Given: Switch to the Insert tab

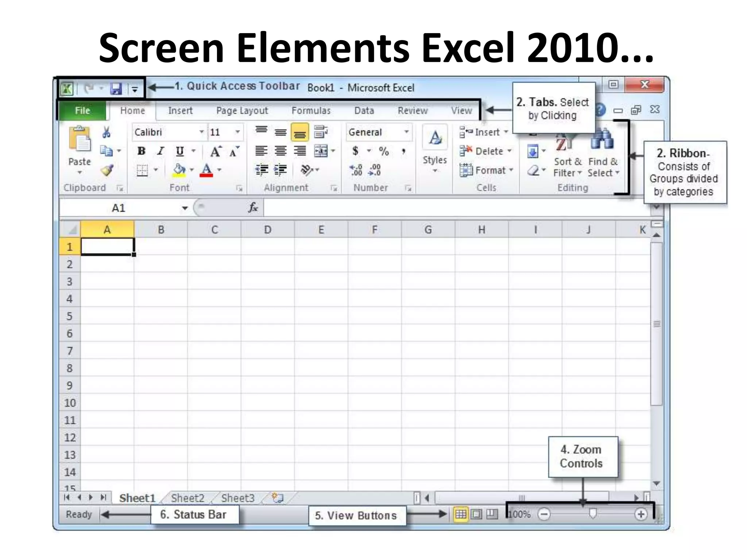Looking at the screenshot, I should (180, 110).
